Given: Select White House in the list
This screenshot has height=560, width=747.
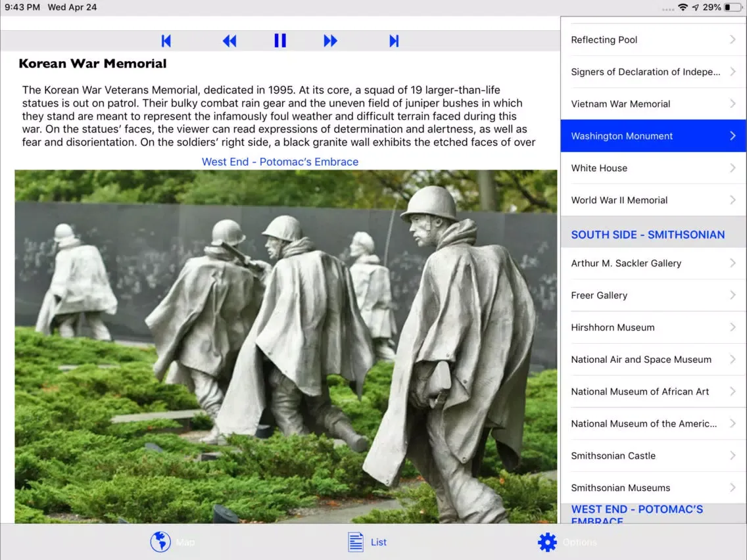Looking at the screenshot, I should 654,168.
